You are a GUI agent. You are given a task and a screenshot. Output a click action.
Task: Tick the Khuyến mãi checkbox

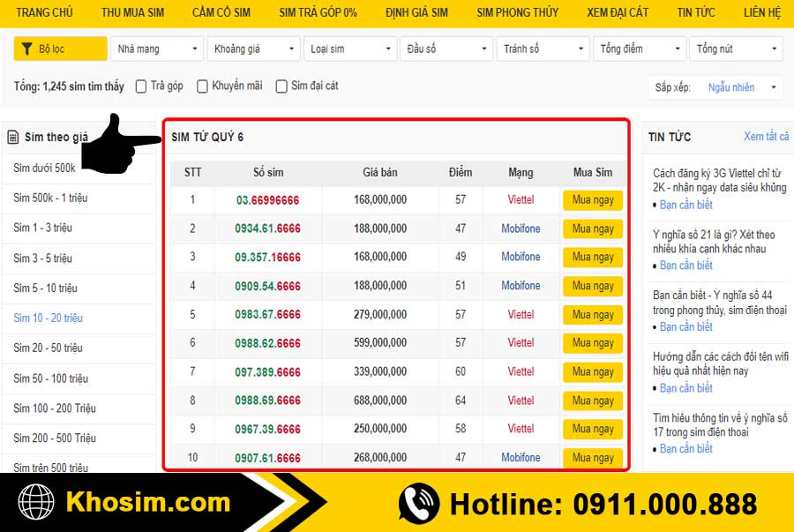click(x=202, y=86)
